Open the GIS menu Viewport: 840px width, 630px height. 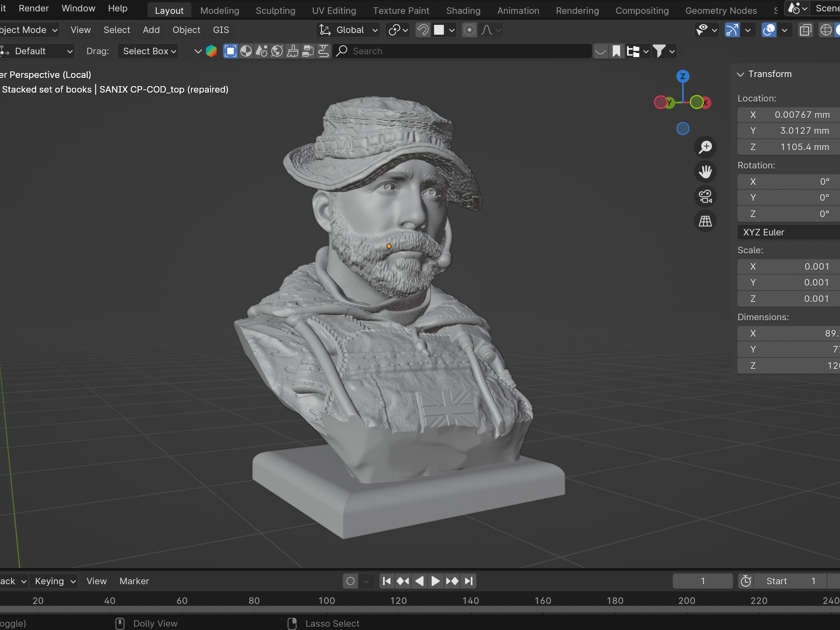point(221,30)
